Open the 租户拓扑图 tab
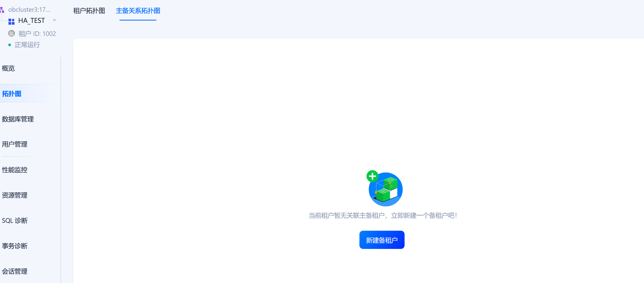Viewport: 644px width, 283px height. (89, 11)
